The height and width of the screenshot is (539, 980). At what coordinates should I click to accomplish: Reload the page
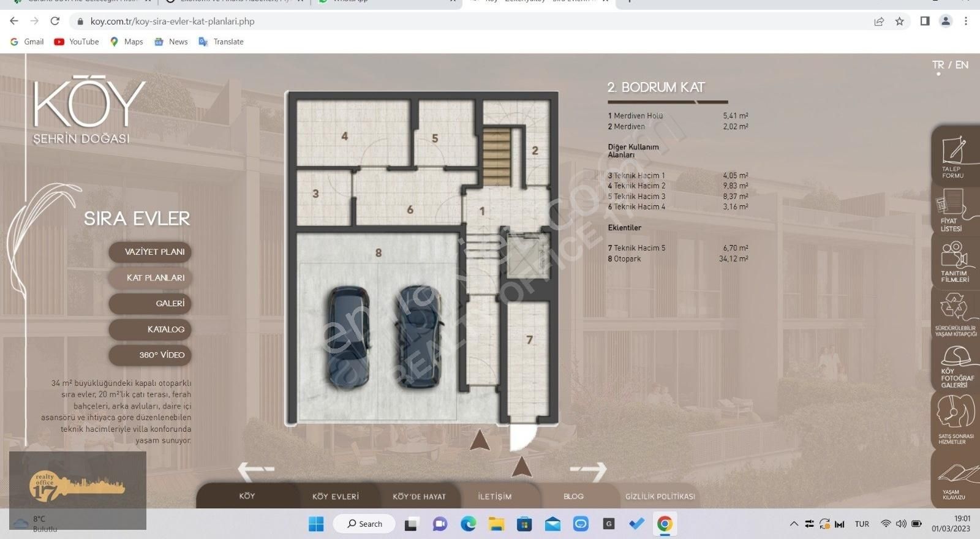(x=55, y=21)
